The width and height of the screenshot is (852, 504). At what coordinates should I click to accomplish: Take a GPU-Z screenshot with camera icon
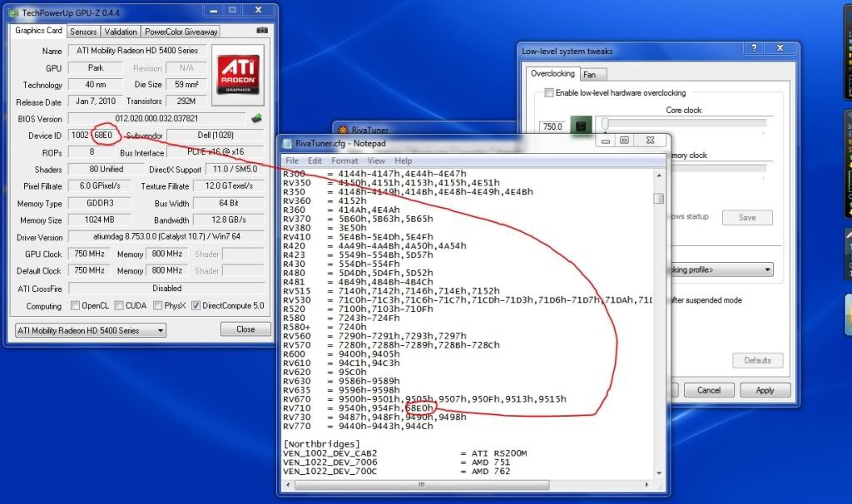point(262,31)
